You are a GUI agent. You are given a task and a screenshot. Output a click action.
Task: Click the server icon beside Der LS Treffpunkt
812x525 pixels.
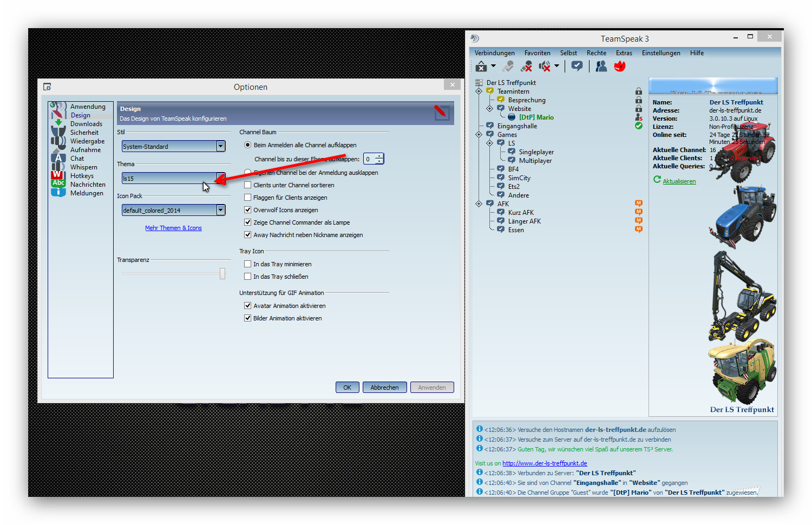pyautogui.click(x=479, y=83)
